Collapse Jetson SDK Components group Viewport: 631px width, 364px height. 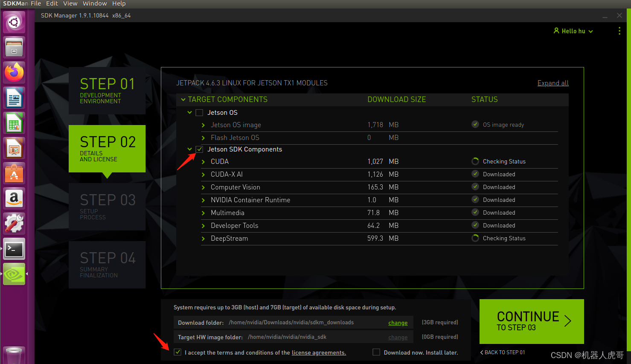click(189, 149)
